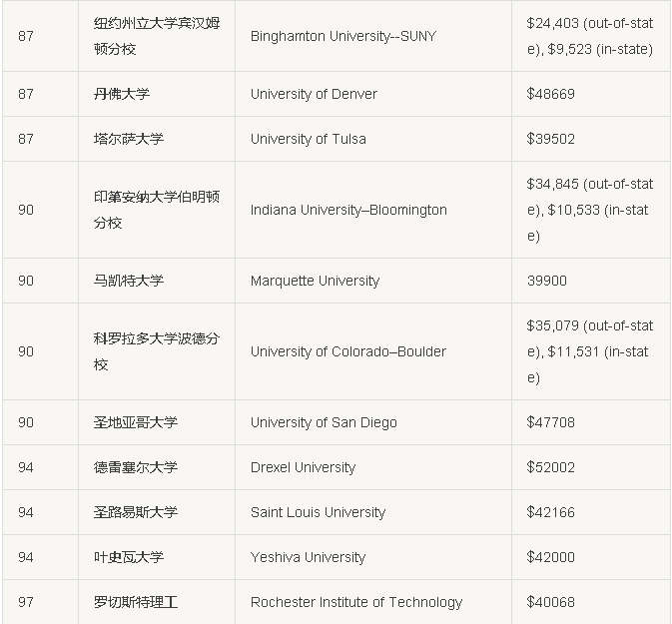The width and height of the screenshot is (672, 624).
Task: Click University of Colorado–Boulder text
Action: click(347, 351)
